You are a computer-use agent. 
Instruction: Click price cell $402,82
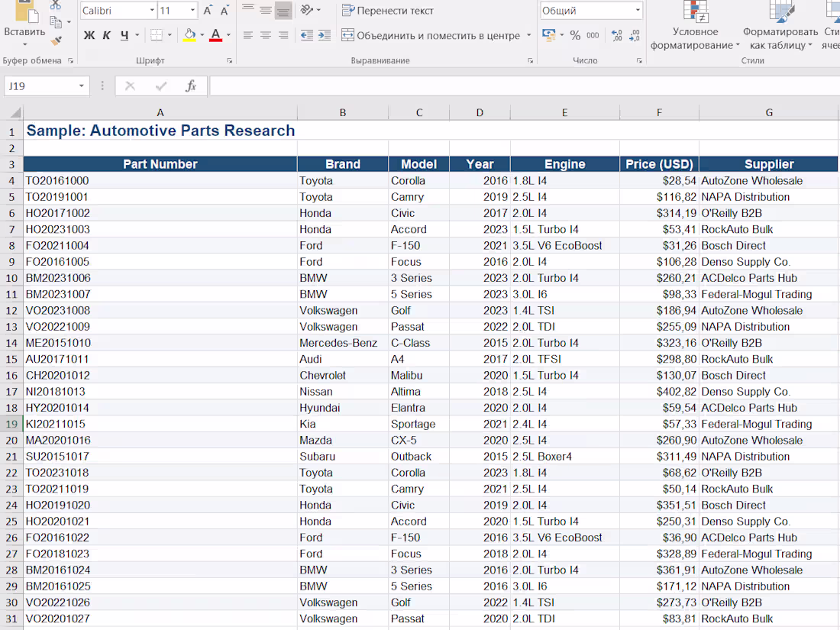(x=659, y=392)
